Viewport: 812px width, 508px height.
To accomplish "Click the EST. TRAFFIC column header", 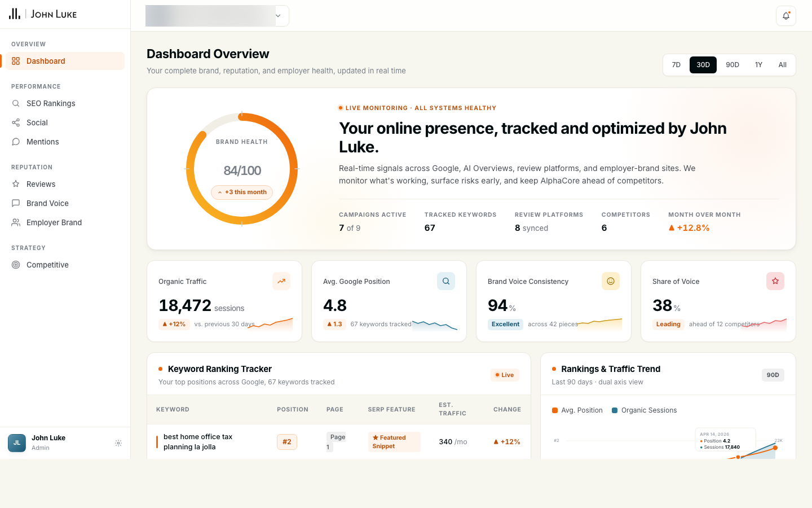I will click(x=453, y=409).
